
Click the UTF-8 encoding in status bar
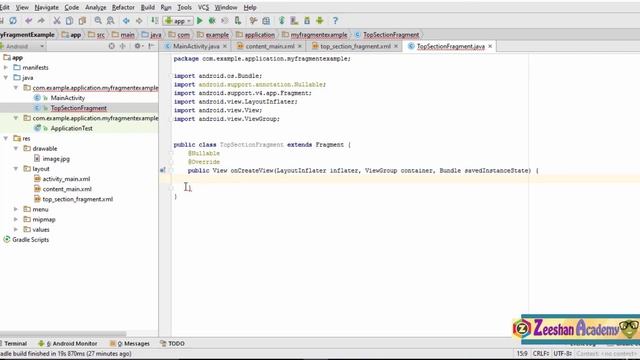tap(563, 353)
